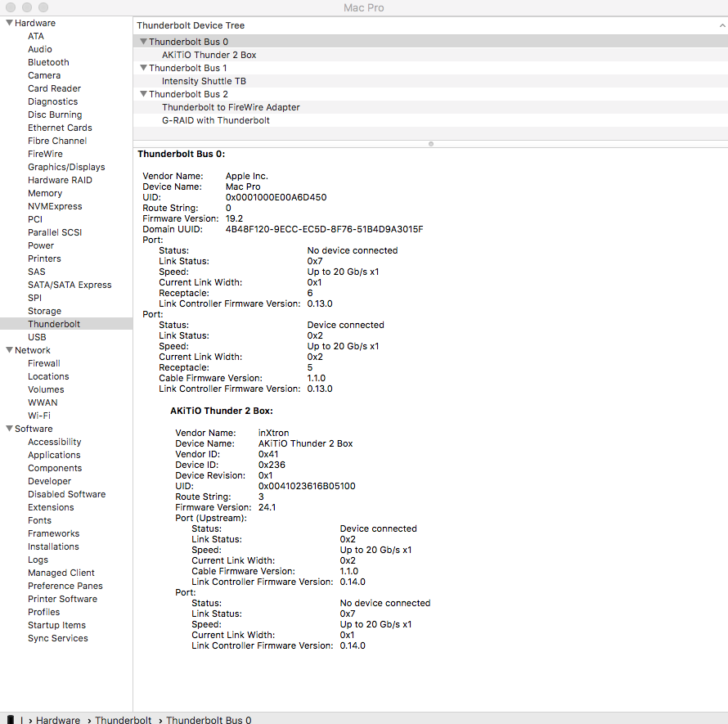Open Installations under Software
The height and width of the screenshot is (724, 728).
pyautogui.click(x=53, y=546)
